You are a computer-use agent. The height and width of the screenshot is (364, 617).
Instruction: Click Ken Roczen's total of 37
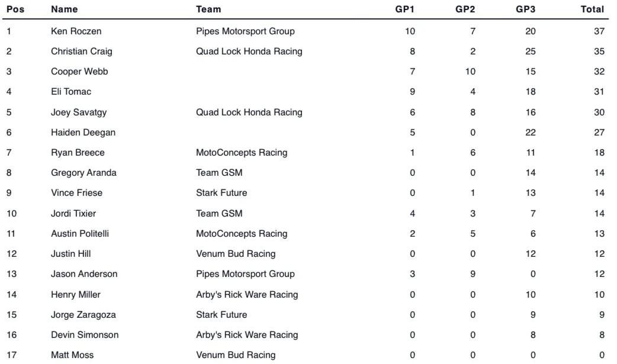tap(599, 31)
